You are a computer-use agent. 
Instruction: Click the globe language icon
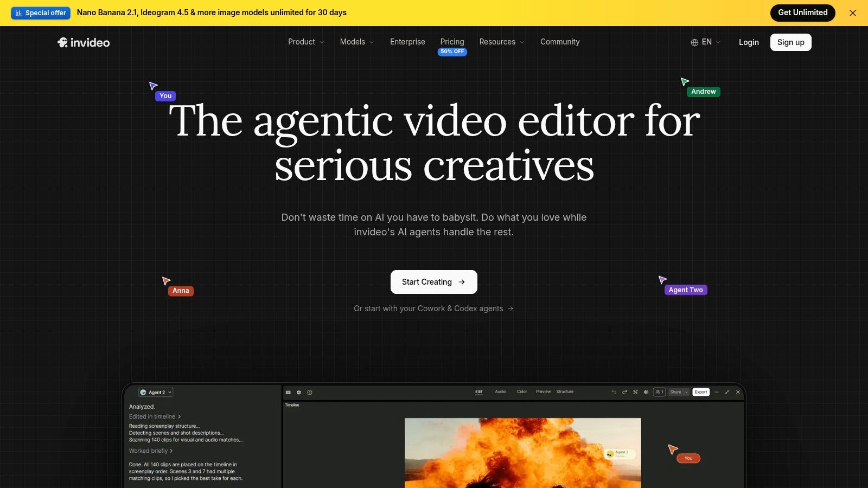coord(694,42)
